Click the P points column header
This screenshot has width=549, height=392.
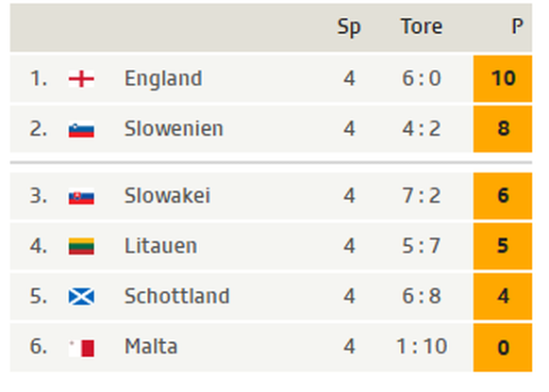518,26
